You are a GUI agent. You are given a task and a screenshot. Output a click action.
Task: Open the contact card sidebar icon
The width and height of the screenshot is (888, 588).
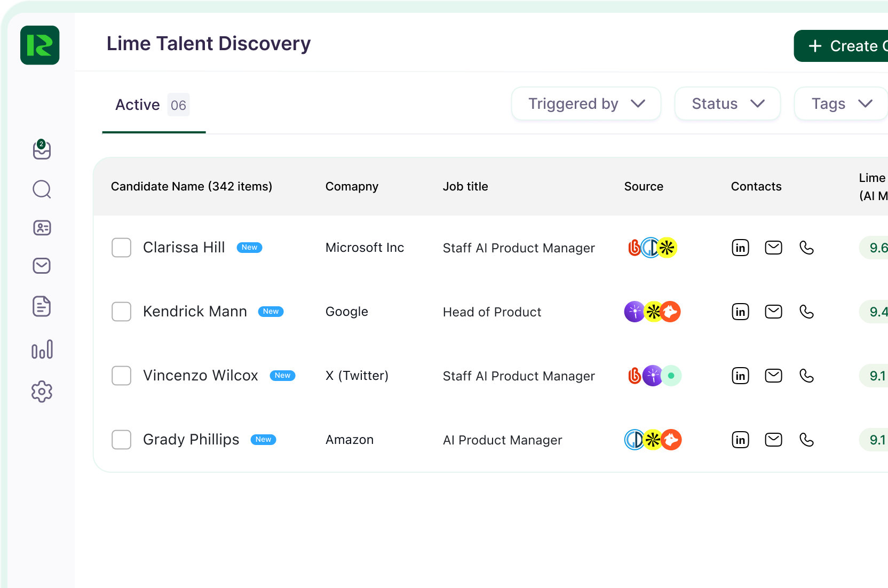42,228
